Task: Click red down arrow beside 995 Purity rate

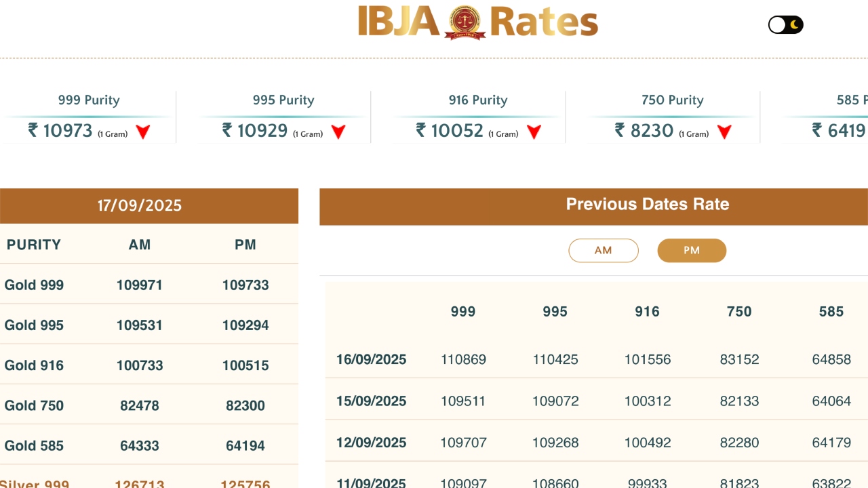Action: click(338, 132)
